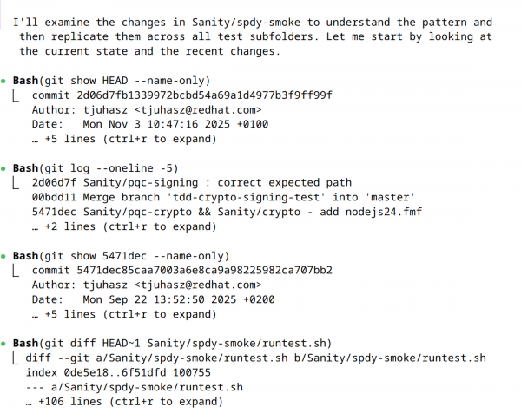Click green bullet beside git show 5471dec command
Viewport: 521px width, 420px height.
pyautogui.click(x=6, y=256)
